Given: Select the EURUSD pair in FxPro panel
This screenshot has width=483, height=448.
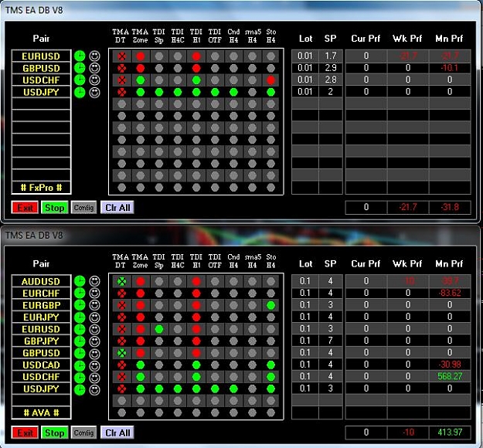Looking at the screenshot, I should coord(41,56).
